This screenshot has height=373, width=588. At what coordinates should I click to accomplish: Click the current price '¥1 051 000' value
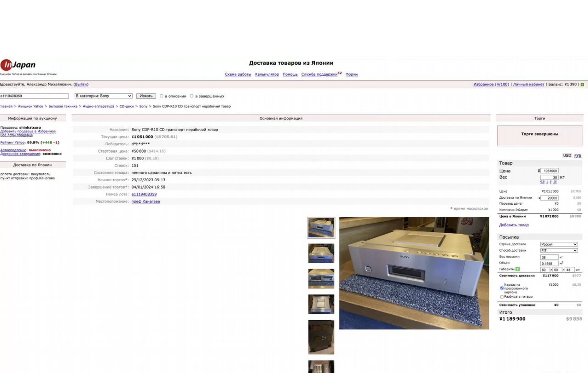pos(142,137)
